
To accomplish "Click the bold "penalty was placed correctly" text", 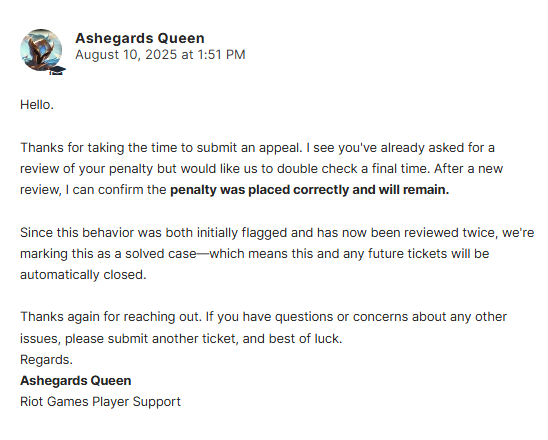I will tap(259, 190).
